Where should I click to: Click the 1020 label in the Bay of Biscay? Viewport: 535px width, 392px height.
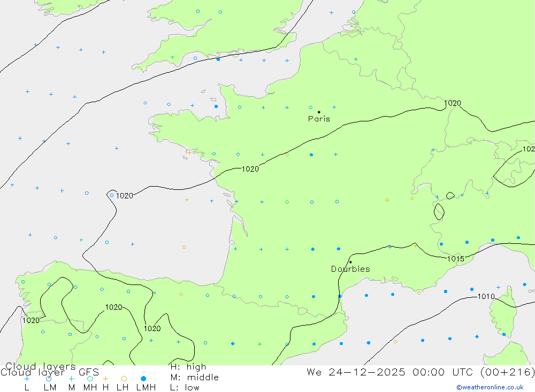(x=125, y=196)
